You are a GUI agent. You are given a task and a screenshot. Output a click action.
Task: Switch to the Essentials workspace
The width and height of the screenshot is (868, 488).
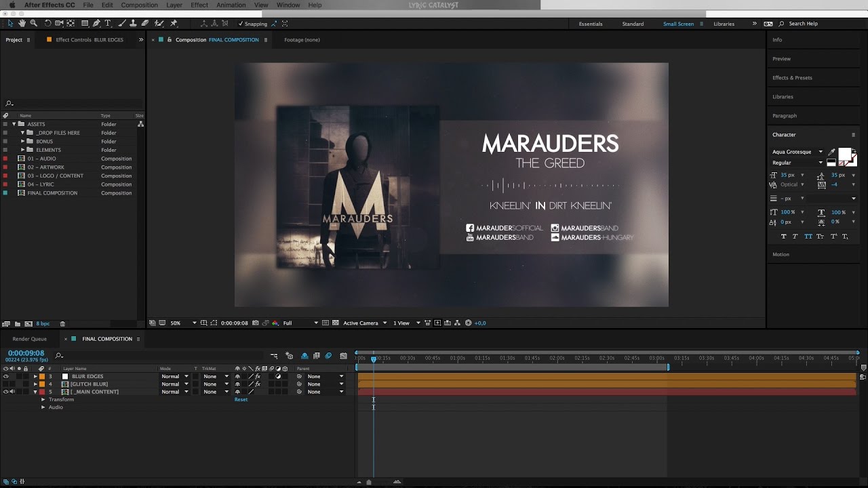[x=591, y=24]
